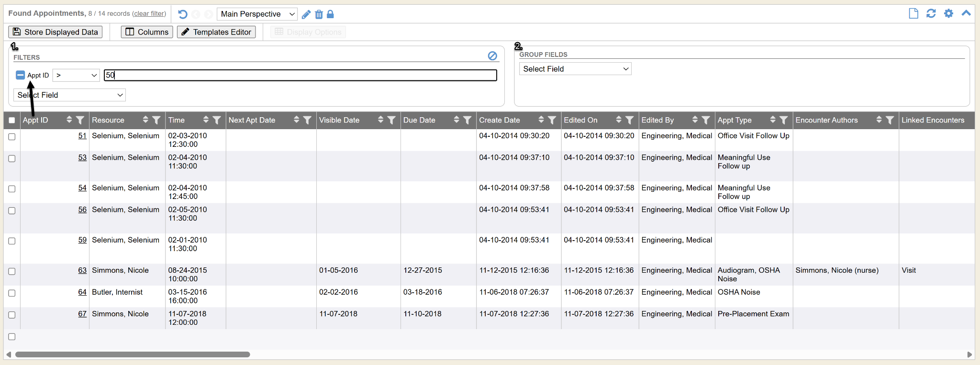Open the filter operator dropdown showing '>'

pos(76,75)
